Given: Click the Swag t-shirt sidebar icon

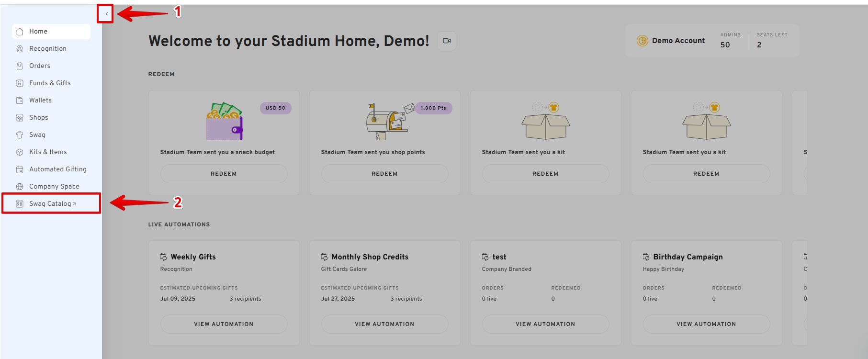Looking at the screenshot, I should 20,135.
